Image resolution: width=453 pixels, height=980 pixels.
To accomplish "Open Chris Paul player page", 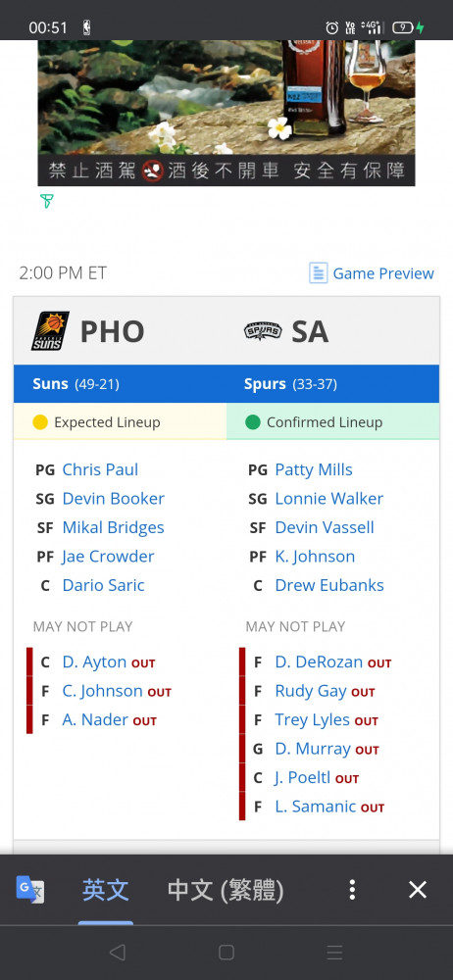I will pyautogui.click(x=100, y=469).
